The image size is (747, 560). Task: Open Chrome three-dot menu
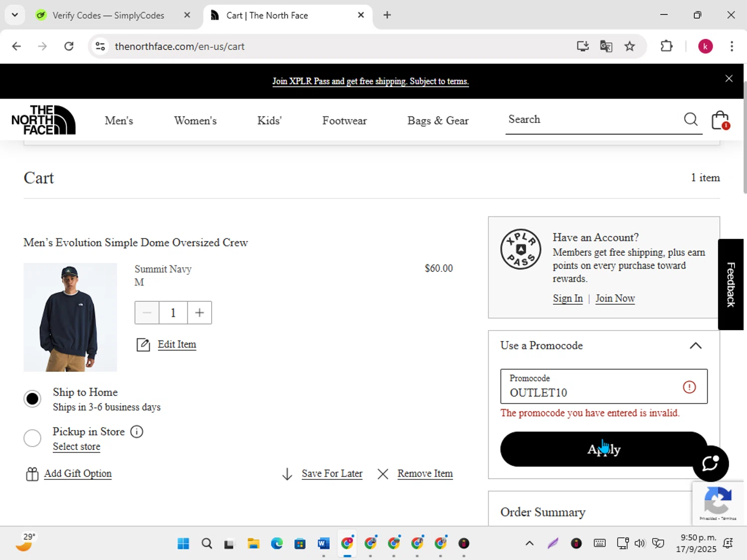732,46
